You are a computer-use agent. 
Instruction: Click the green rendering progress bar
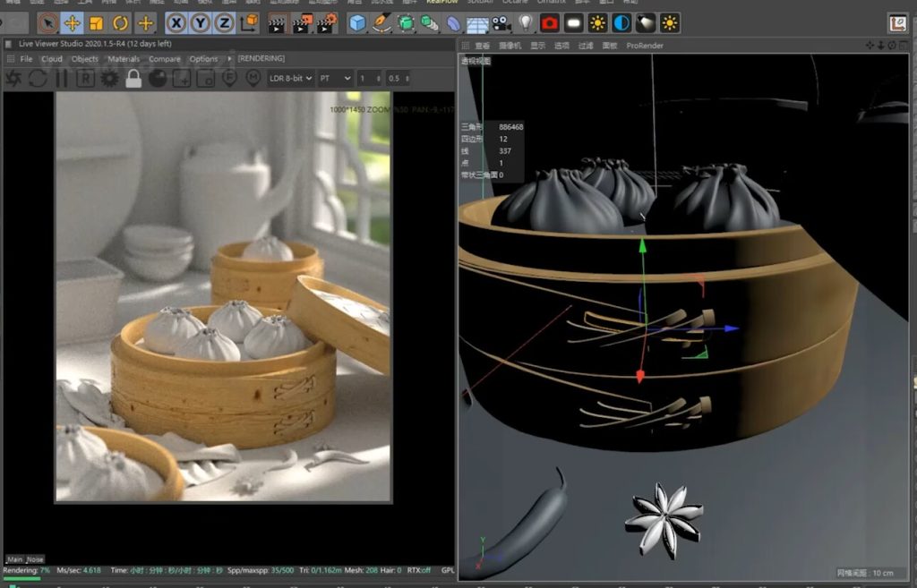[x=22, y=579]
